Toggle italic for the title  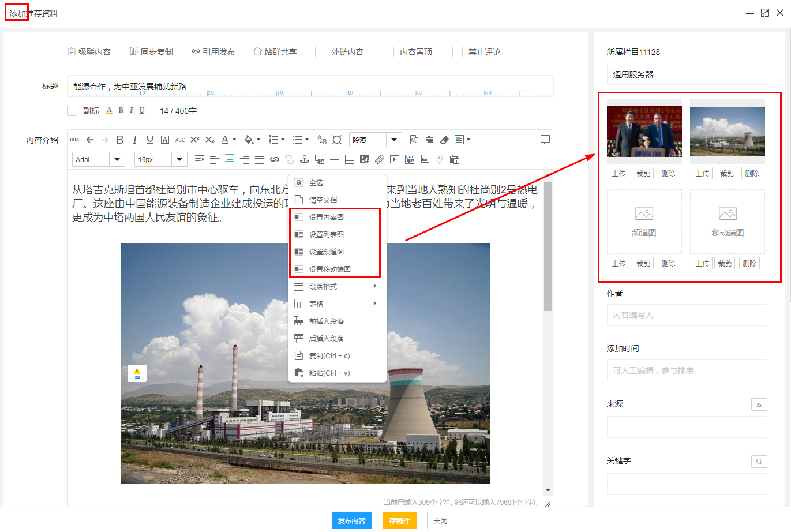pos(131,111)
